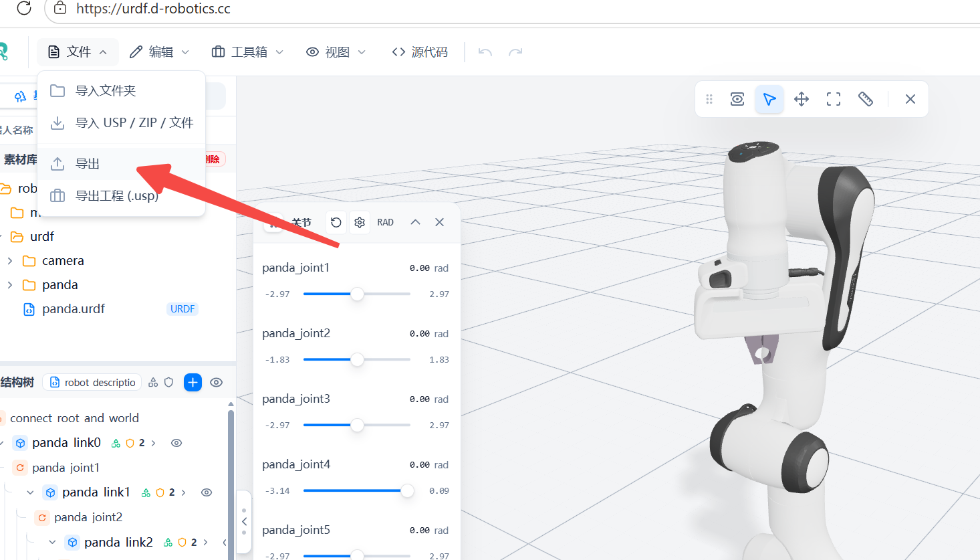
Task: Choose 导入 USP / ZIP / 文件
Action: click(121, 122)
